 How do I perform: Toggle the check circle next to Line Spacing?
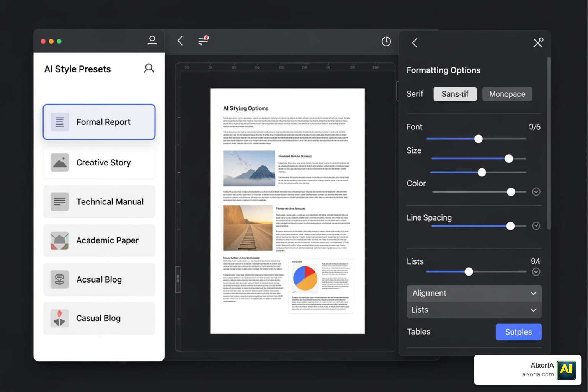pyautogui.click(x=536, y=226)
